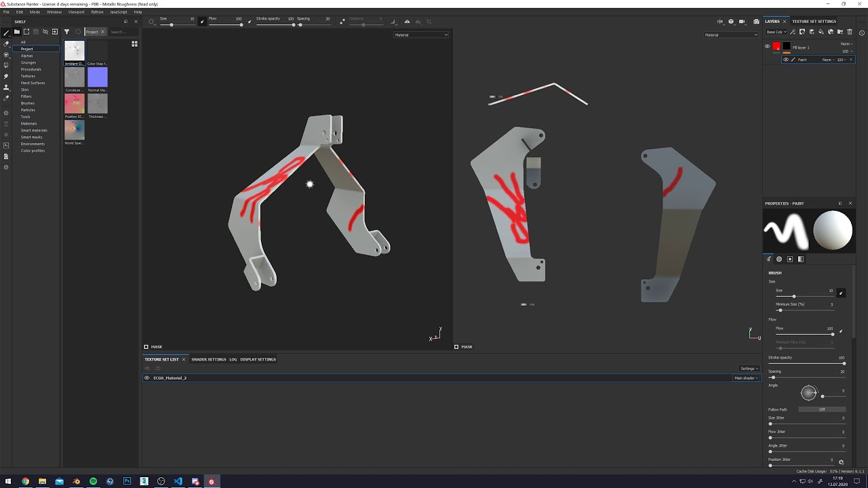Open the Texture Set List Settings dropdown
Screen dimensions: 868x488
coord(749,369)
